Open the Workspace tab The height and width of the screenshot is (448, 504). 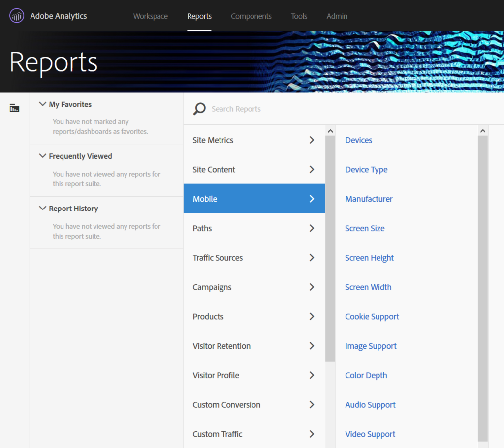pos(150,16)
